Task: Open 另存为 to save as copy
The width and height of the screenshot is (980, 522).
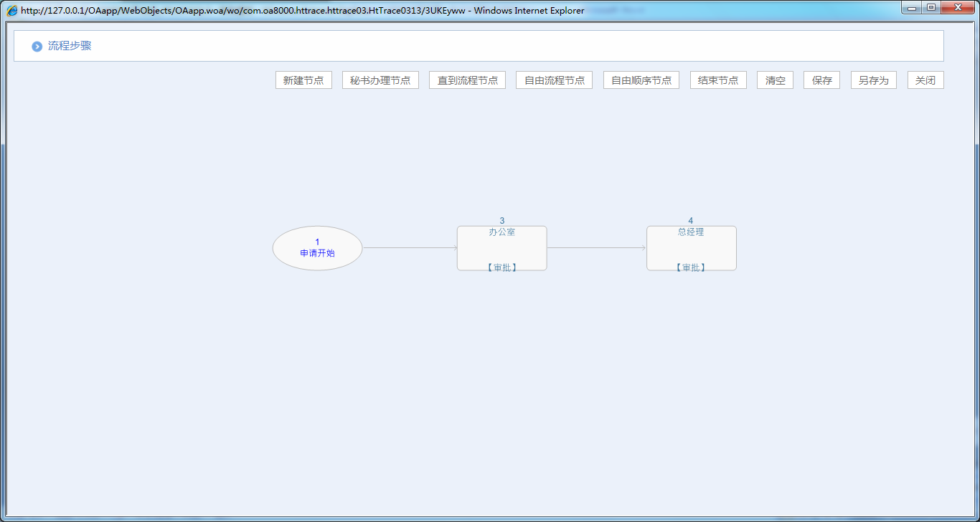Action: pos(873,80)
